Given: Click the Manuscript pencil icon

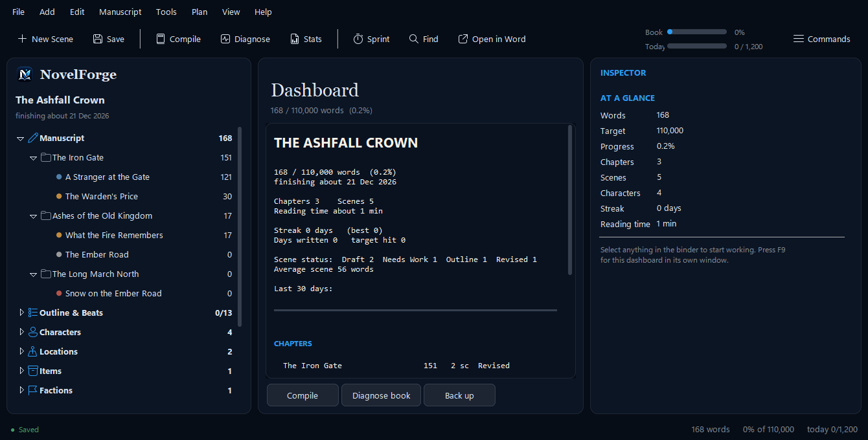Looking at the screenshot, I should coord(34,138).
